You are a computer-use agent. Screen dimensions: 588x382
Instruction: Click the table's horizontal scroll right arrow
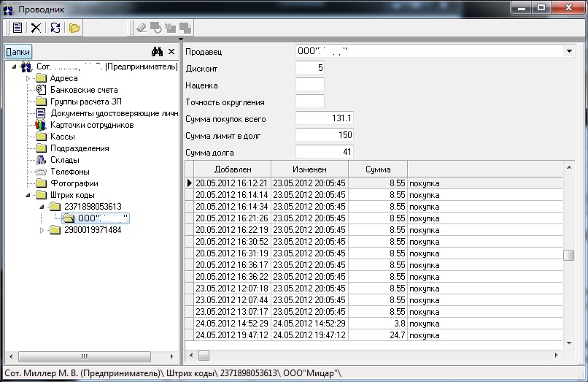click(x=556, y=355)
